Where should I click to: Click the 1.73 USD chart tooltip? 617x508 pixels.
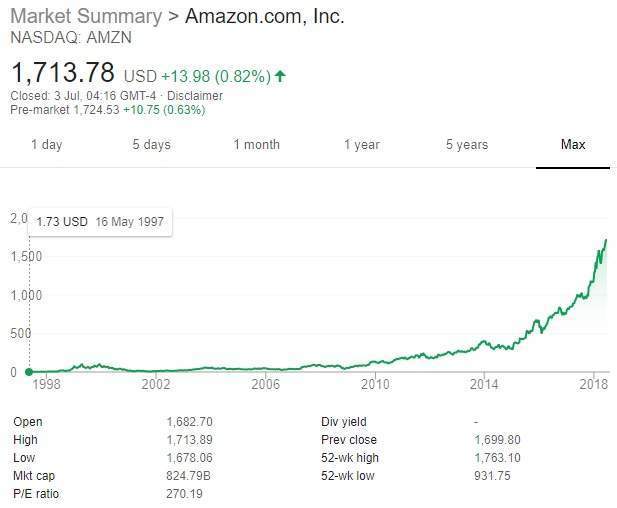[x=100, y=221]
